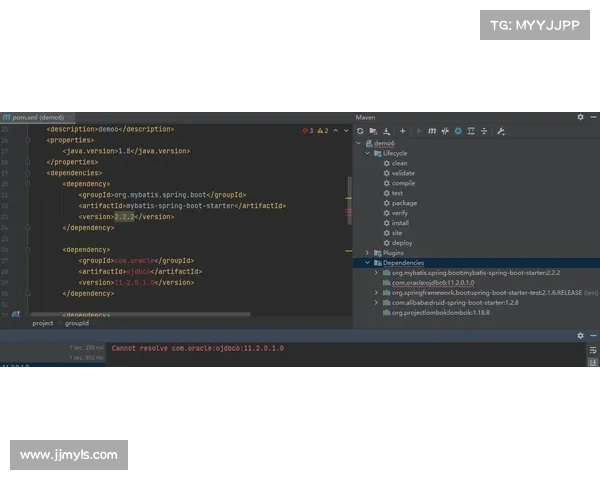Collapse the Dependencies node
The image size is (600, 480).
point(367,263)
